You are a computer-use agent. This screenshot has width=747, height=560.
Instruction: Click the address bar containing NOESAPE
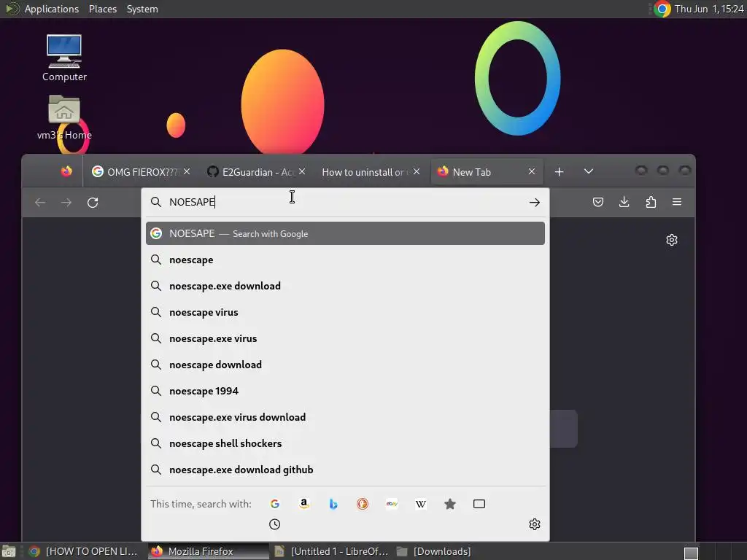(345, 203)
